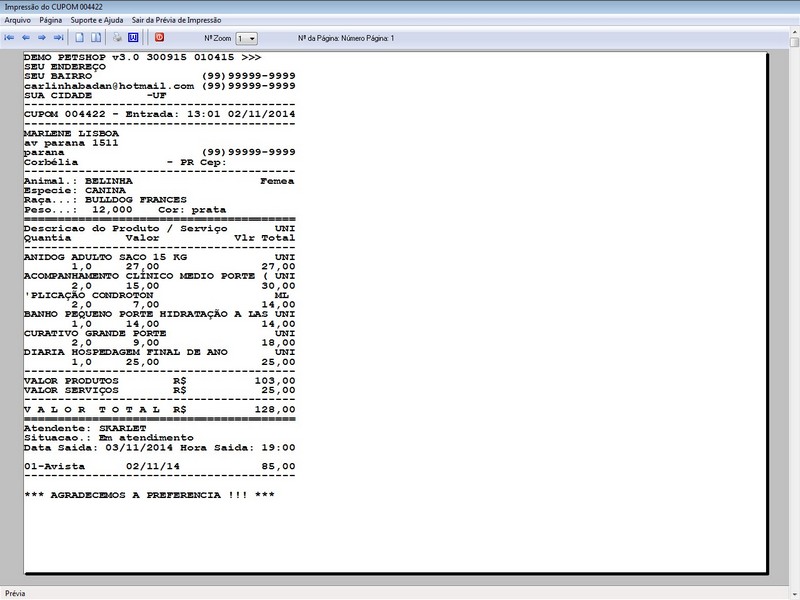Click 'Animal.: BELINHA' line
Screen dimensions: 800x600
tap(78, 181)
